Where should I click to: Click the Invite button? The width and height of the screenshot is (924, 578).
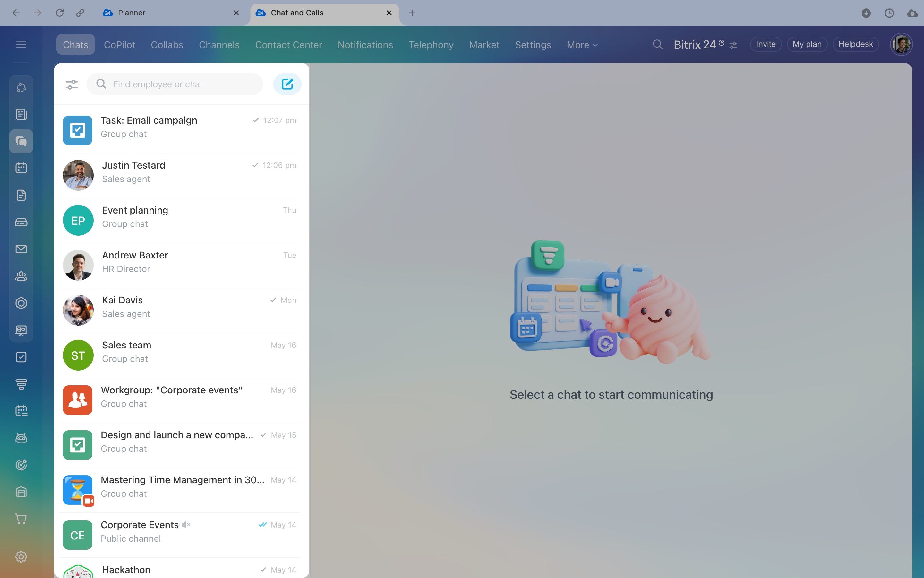[766, 44]
